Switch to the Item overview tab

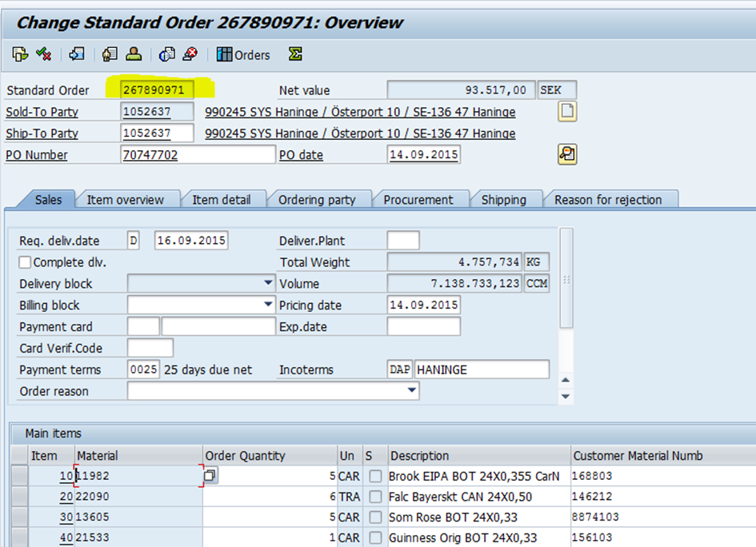[125, 200]
